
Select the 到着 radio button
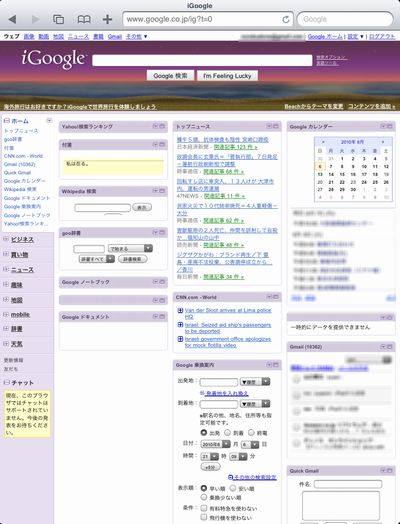click(228, 432)
